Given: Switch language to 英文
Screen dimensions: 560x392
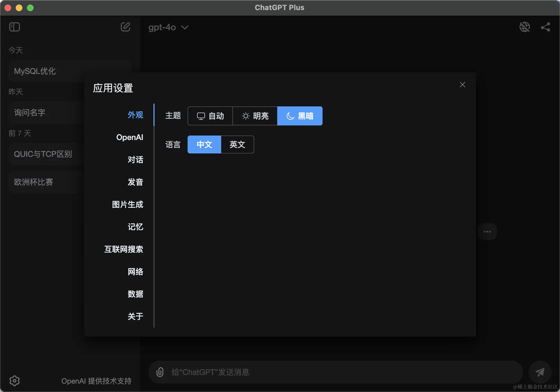Looking at the screenshot, I should [237, 144].
